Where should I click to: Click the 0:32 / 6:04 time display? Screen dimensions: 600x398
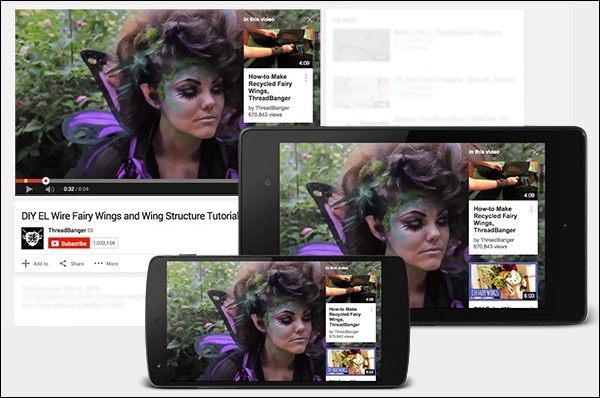[76, 189]
